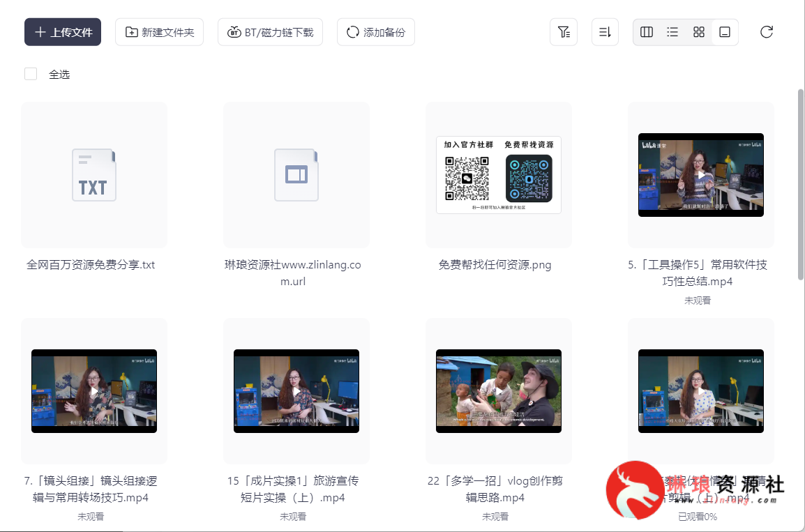Click 未观看 label under vlog创作剪辑思路

pos(495,517)
